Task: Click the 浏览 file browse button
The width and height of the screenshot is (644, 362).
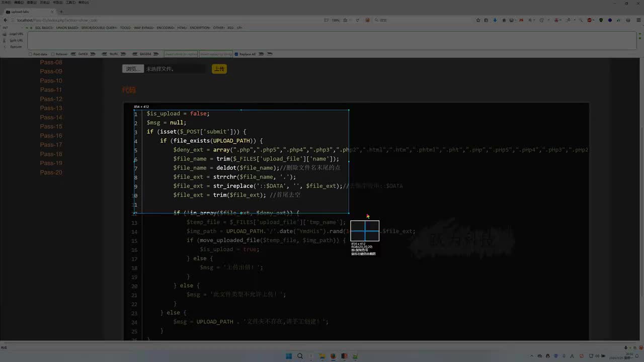Action: (x=133, y=69)
